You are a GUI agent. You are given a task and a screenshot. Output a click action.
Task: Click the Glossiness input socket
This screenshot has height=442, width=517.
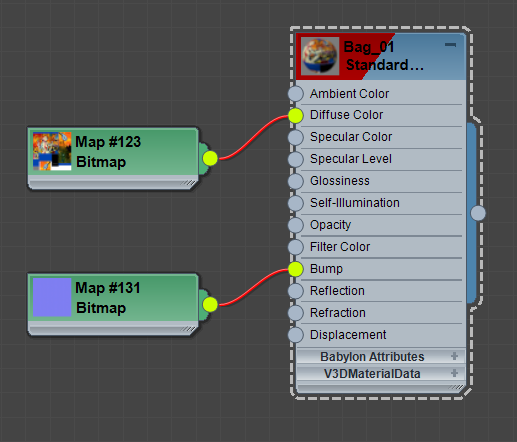point(296,181)
